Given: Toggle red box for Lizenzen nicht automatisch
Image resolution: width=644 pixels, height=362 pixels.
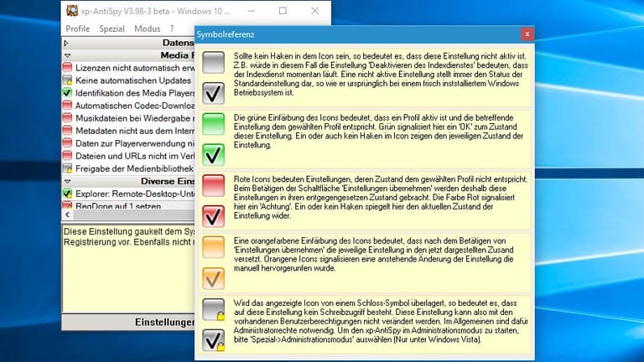Looking at the screenshot, I should point(67,68).
